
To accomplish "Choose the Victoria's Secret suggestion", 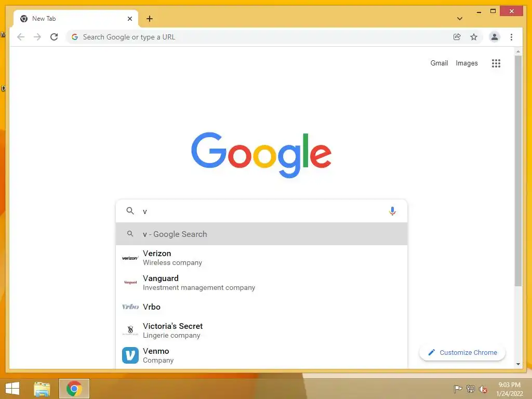I will (262, 330).
